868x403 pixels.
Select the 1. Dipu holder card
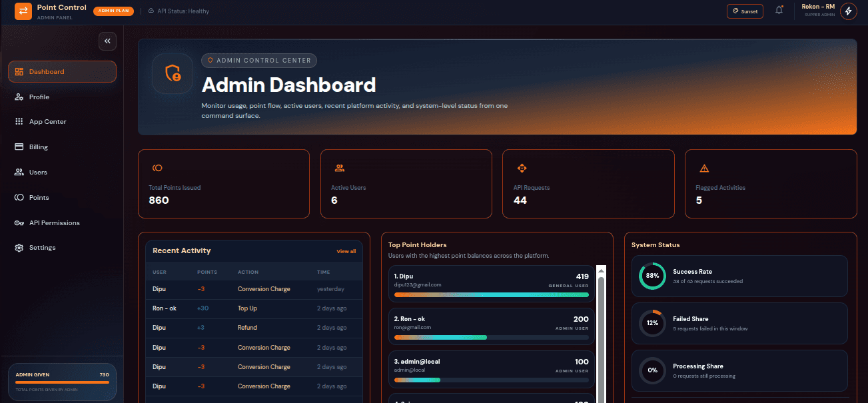(492, 284)
